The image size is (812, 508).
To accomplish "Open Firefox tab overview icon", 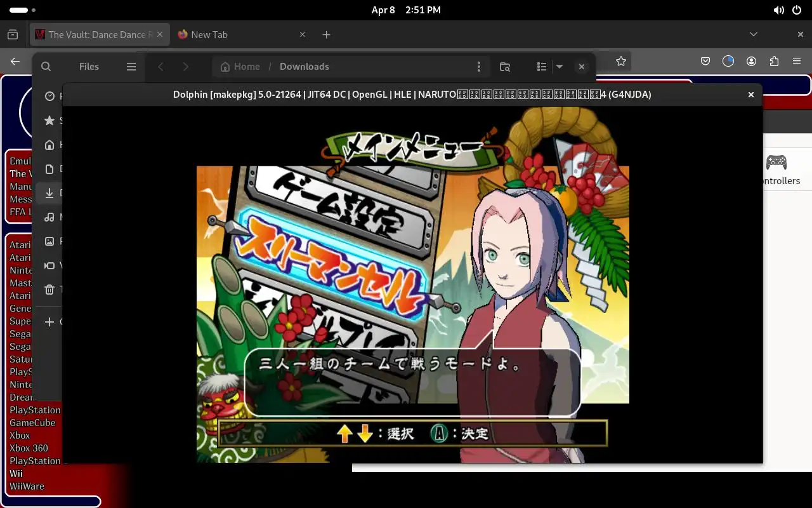I will [13, 35].
